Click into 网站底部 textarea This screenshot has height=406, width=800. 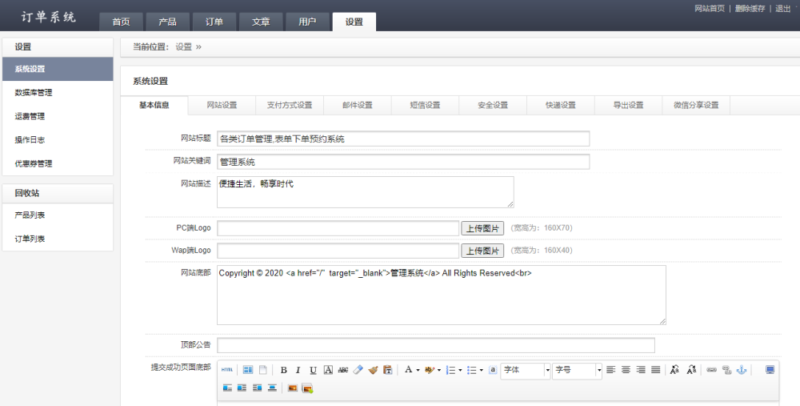click(441, 295)
